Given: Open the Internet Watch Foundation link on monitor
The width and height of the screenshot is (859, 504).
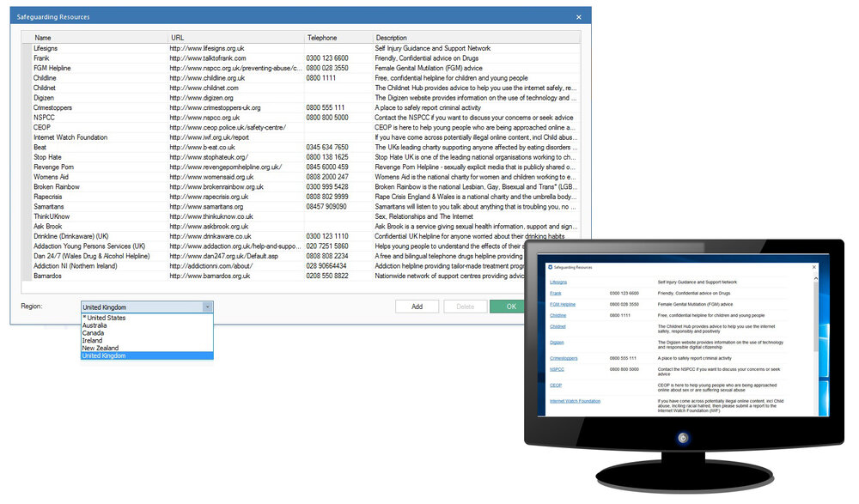Looking at the screenshot, I should click(575, 401).
